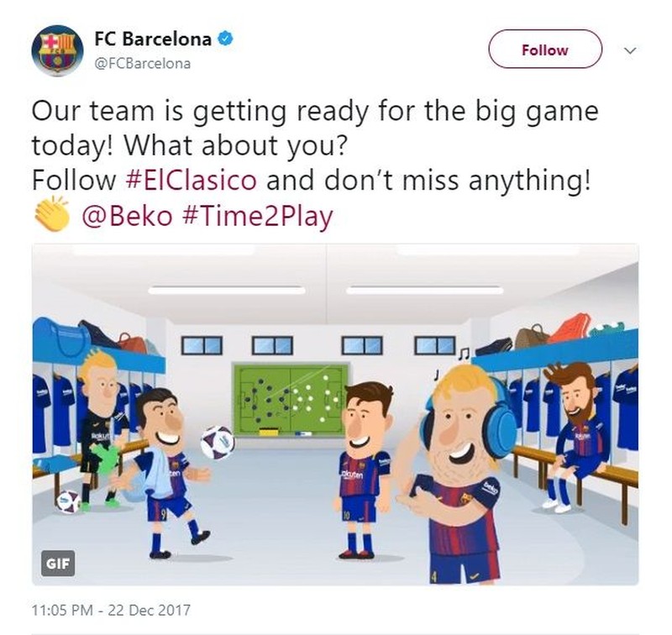The width and height of the screenshot is (672, 635).
Task: Open the tweet timestamp 11:05 PM - 22 Dec 2017
Action: pos(111,610)
